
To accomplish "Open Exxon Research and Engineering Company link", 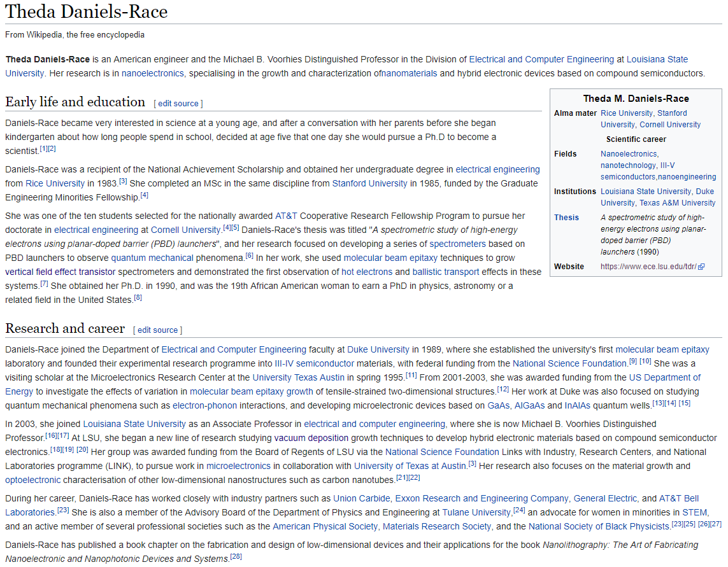I will coord(482,498).
